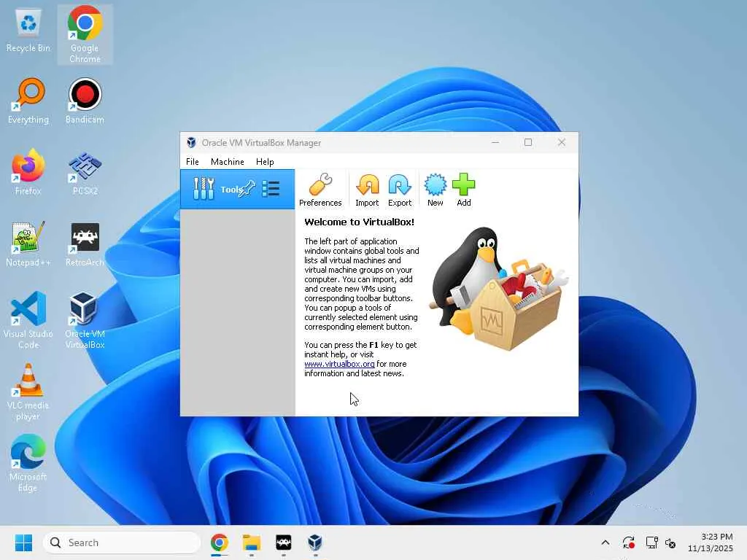
Task: Select the Bandicam desktop shortcut
Action: 85,101
